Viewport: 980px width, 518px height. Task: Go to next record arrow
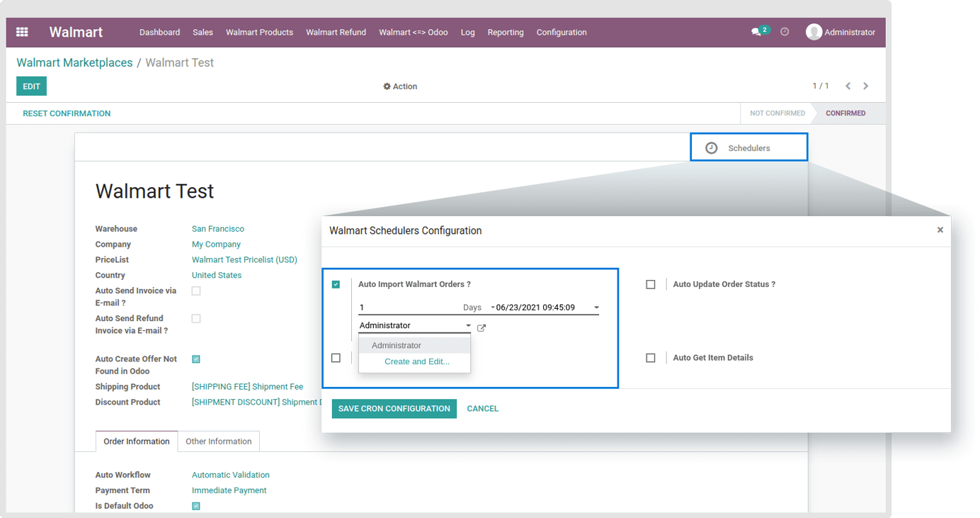point(865,86)
